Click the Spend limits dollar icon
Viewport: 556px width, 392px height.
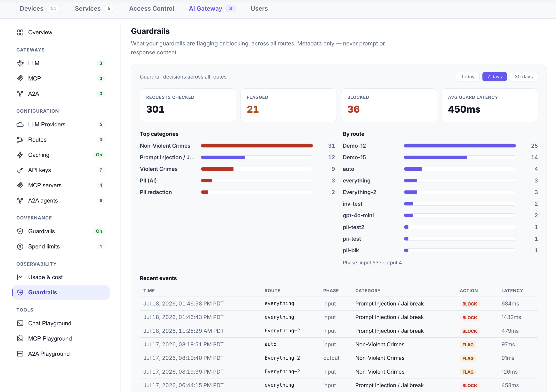point(20,247)
